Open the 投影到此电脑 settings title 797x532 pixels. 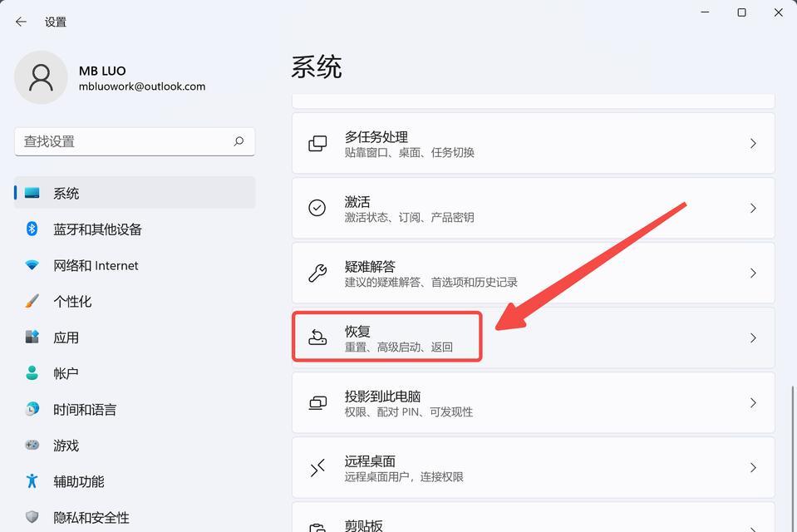tap(383, 396)
